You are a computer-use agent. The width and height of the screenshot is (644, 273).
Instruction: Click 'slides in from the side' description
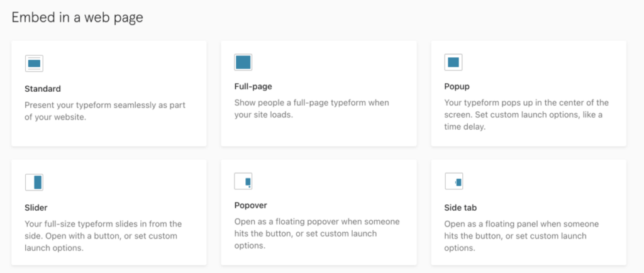103,236
